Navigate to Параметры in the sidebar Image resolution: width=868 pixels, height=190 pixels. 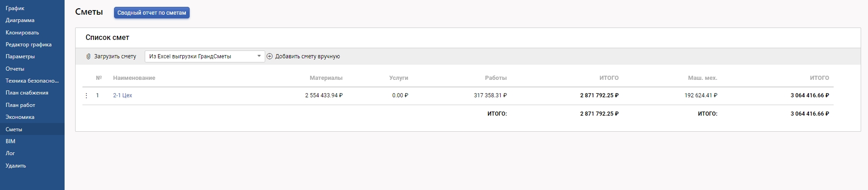pyautogui.click(x=20, y=56)
